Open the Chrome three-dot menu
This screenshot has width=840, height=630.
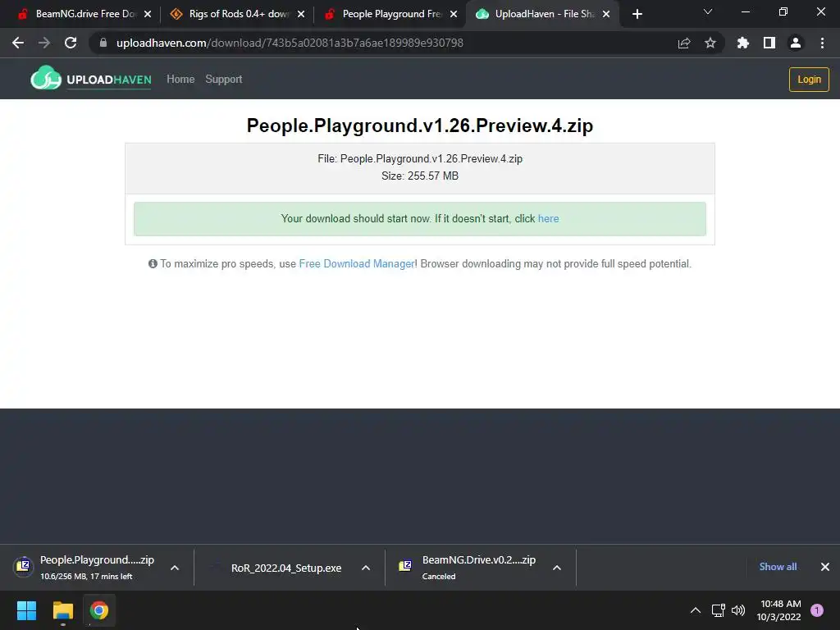822,43
